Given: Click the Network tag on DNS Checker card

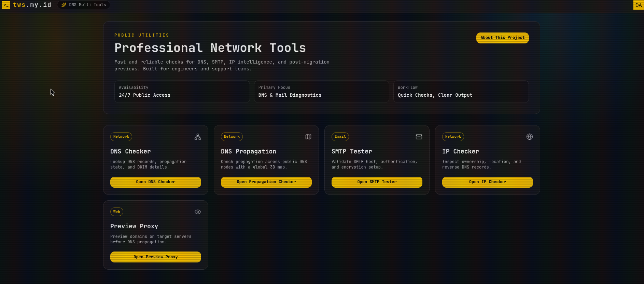Looking at the screenshot, I should coord(121,137).
